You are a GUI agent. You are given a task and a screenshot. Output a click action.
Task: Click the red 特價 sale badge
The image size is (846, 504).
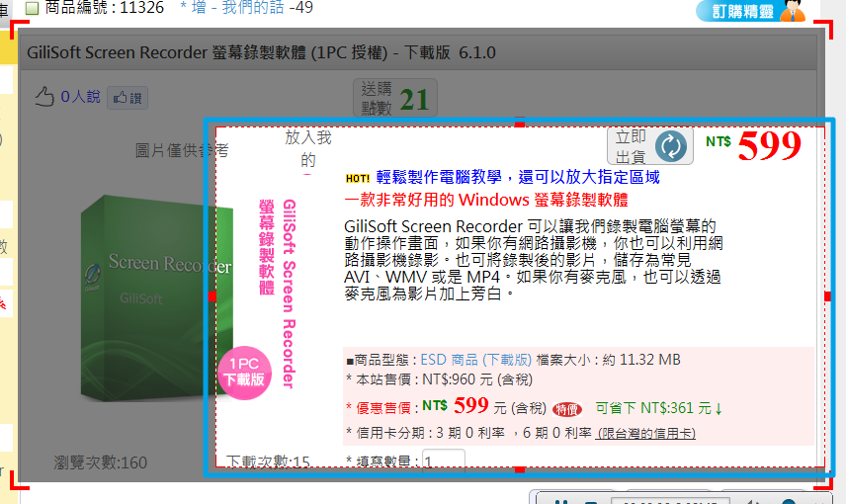(x=567, y=407)
